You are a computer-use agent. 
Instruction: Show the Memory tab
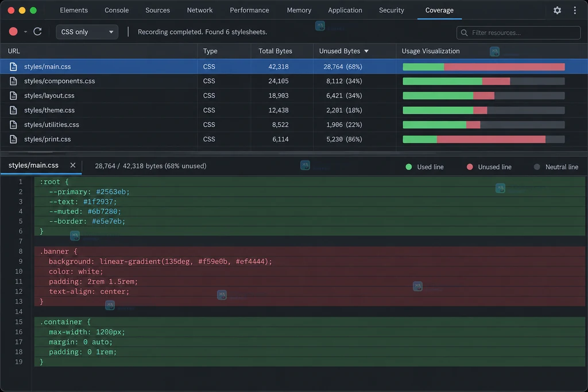click(299, 10)
